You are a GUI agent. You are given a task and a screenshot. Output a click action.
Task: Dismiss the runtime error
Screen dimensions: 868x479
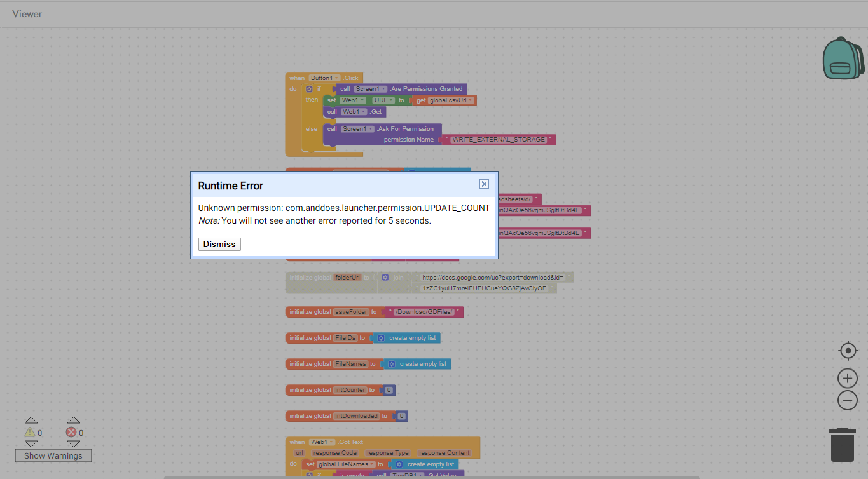coord(219,244)
